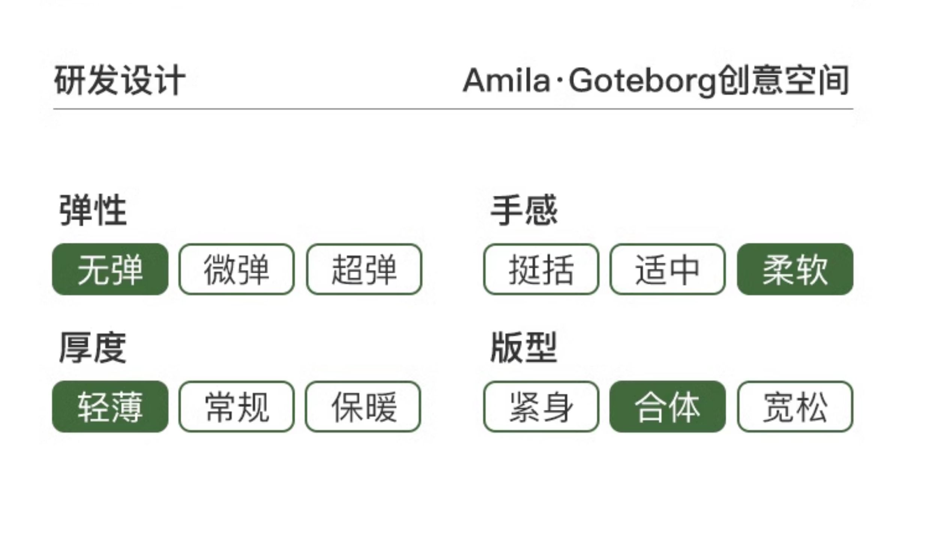Pick the 超弹 elasticity option

pos(364,269)
